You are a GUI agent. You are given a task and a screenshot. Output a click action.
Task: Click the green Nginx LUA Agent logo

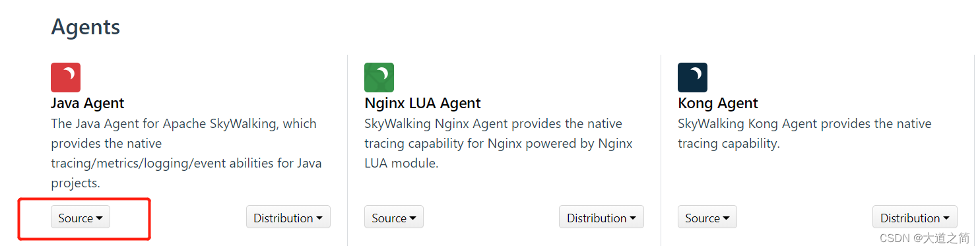(379, 77)
